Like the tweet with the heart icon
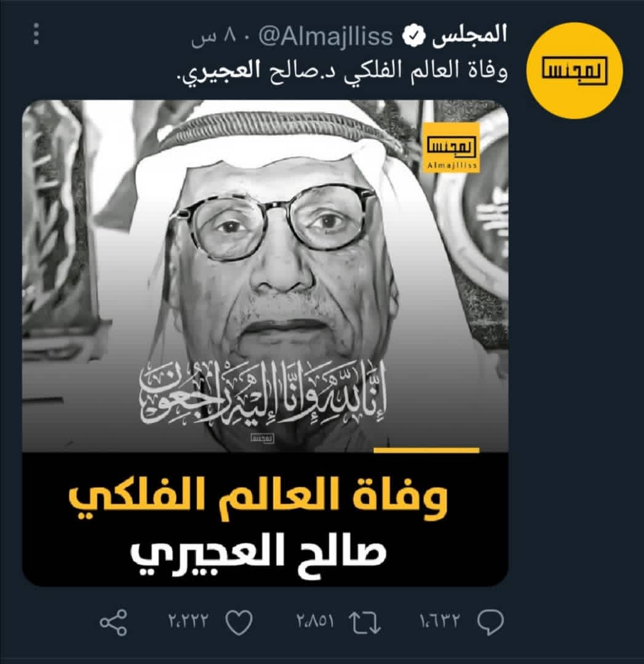 click(239, 622)
